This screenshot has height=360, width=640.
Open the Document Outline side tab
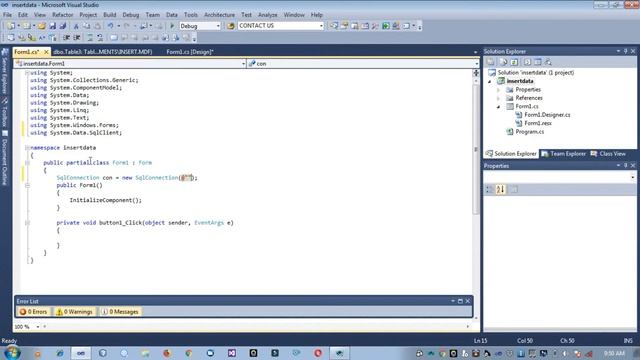[5, 158]
